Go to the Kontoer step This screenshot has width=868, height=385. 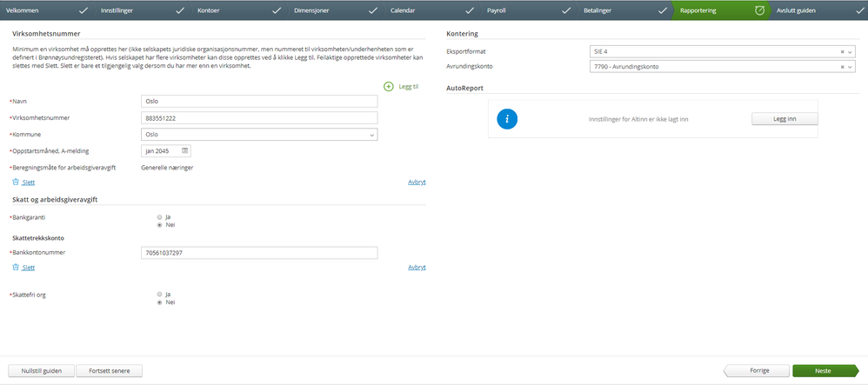click(x=238, y=10)
